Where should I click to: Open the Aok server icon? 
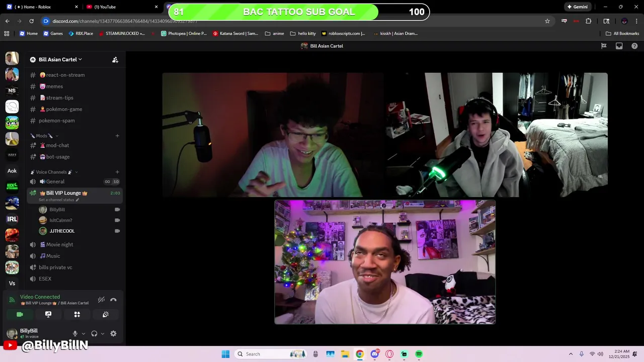(12, 171)
